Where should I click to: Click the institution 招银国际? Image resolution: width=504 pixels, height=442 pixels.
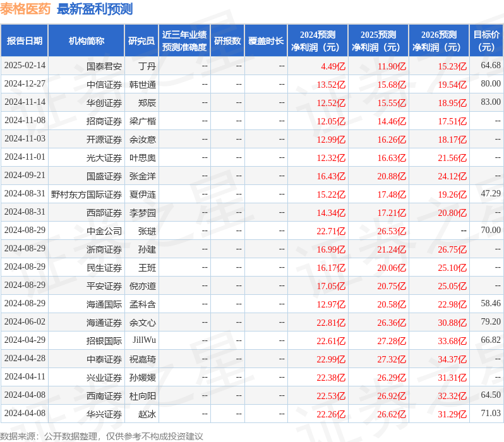point(104,341)
